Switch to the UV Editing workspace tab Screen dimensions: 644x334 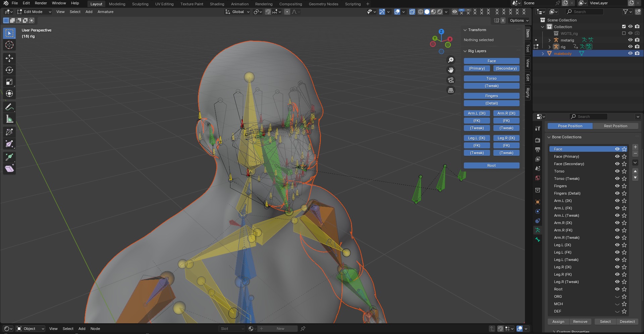coord(164,4)
